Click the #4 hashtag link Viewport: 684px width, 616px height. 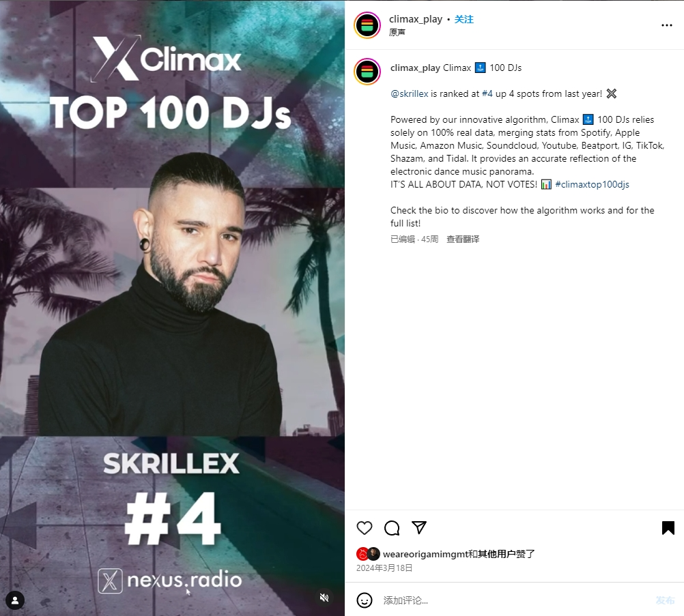coord(487,93)
